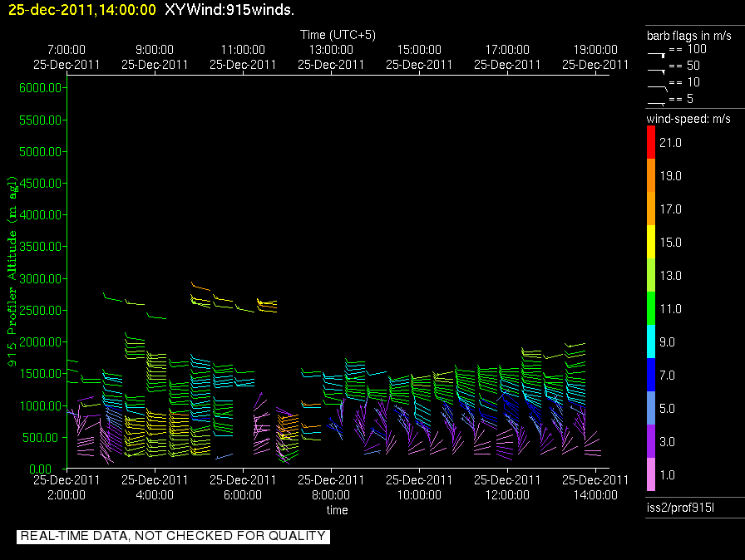
Task: Click the 4000.00 altitude tick label
Action: [x=41, y=215]
